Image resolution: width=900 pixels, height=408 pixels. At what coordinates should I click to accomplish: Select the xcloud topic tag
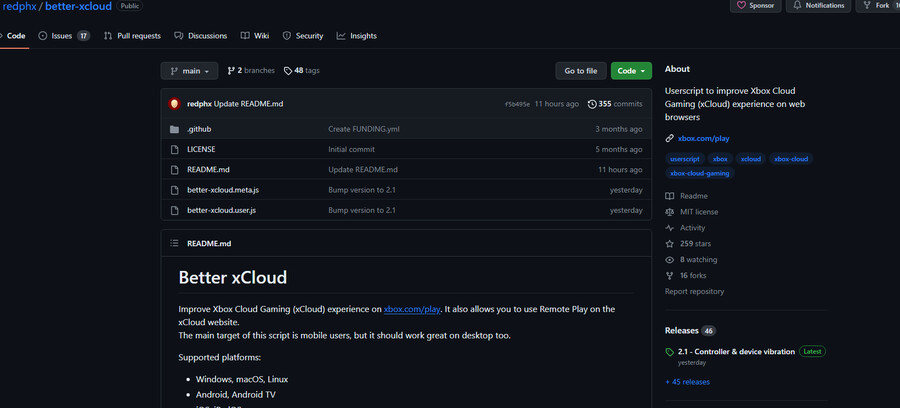pos(751,159)
